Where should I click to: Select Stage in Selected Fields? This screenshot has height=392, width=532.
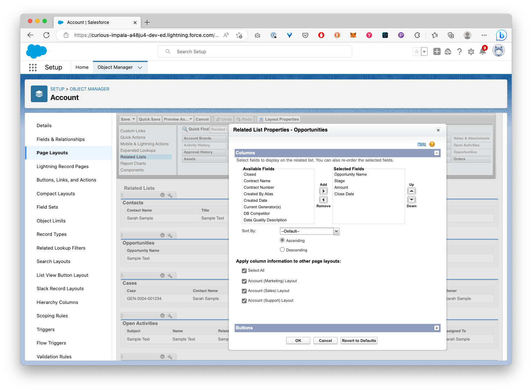[339, 181]
